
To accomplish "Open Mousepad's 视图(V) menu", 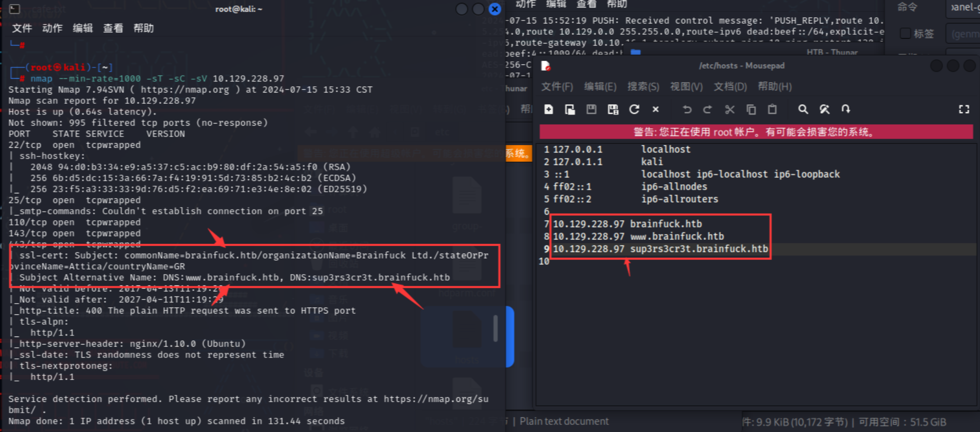I will coord(686,87).
